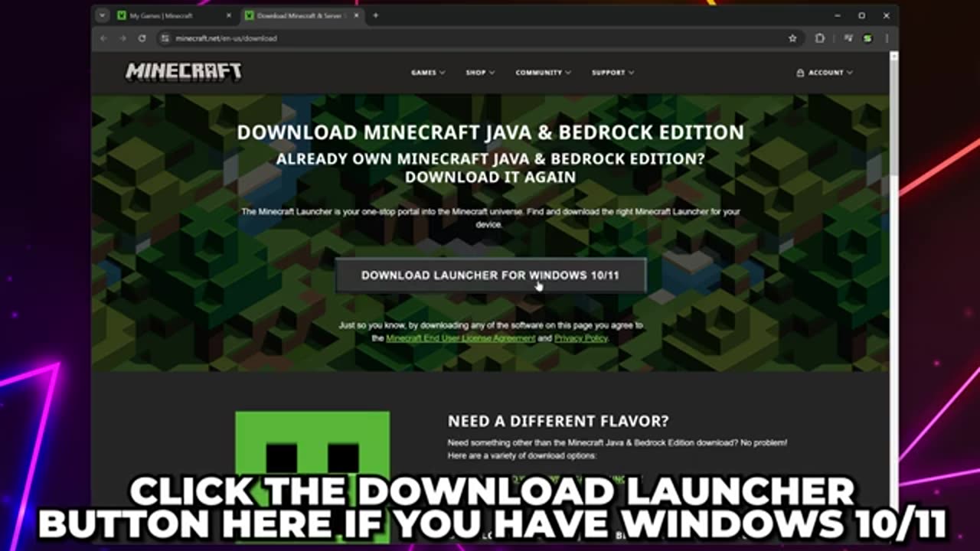Open the site information icon in address bar

(165, 38)
